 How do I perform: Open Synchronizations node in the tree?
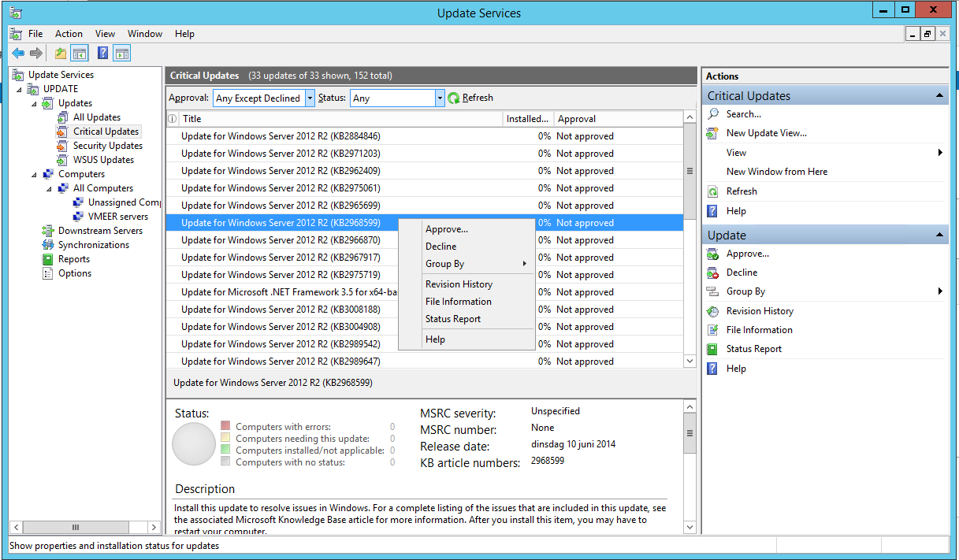(93, 245)
